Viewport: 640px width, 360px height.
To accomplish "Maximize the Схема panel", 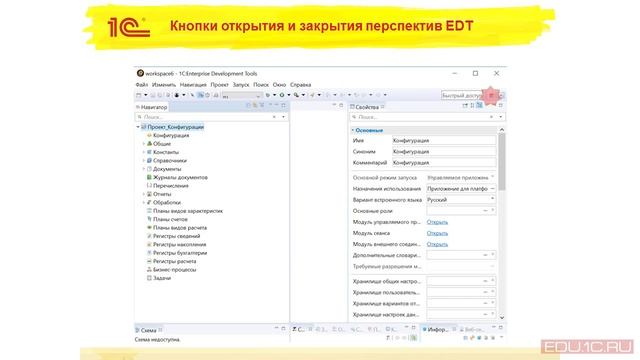I will click(x=284, y=329).
